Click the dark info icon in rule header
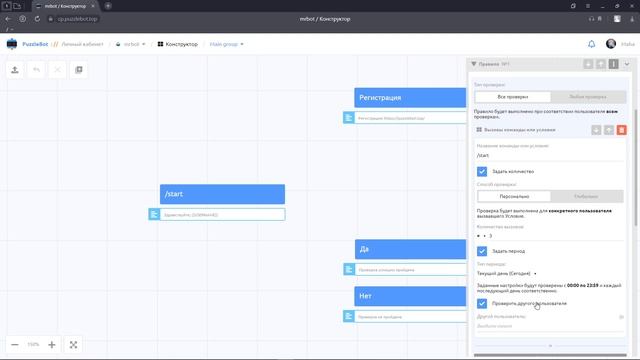The image size is (640, 360). coord(613,64)
